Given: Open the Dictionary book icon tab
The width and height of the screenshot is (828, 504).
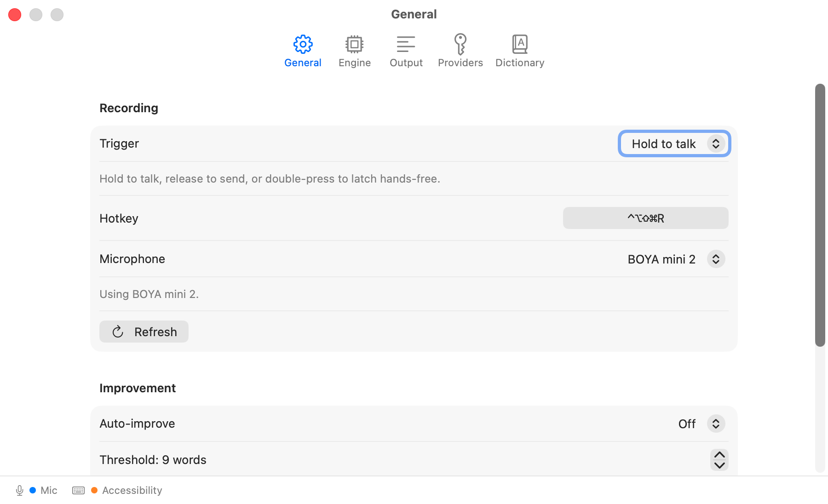Looking at the screenshot, I should (x=520, y=44).
